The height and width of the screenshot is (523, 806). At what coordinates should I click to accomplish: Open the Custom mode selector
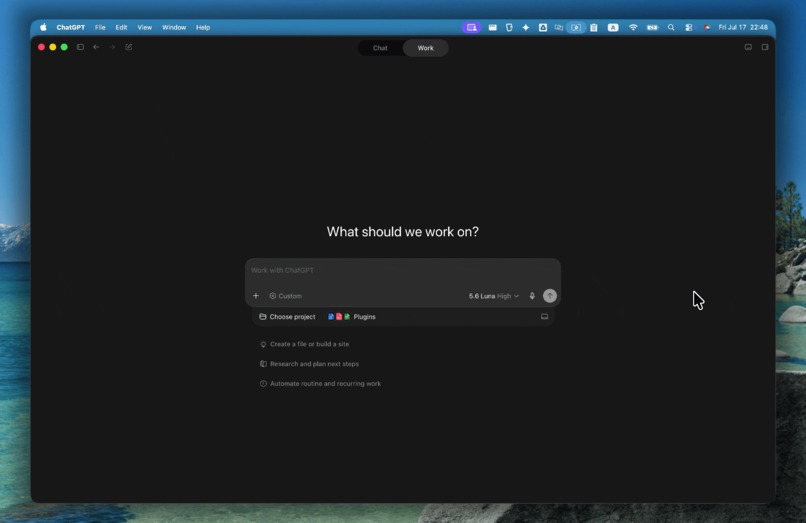(286, 296)
